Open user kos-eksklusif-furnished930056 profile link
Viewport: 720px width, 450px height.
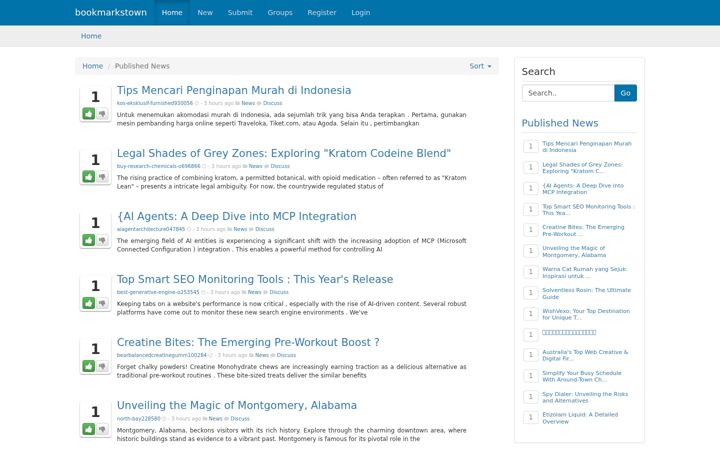pos(155,103)
